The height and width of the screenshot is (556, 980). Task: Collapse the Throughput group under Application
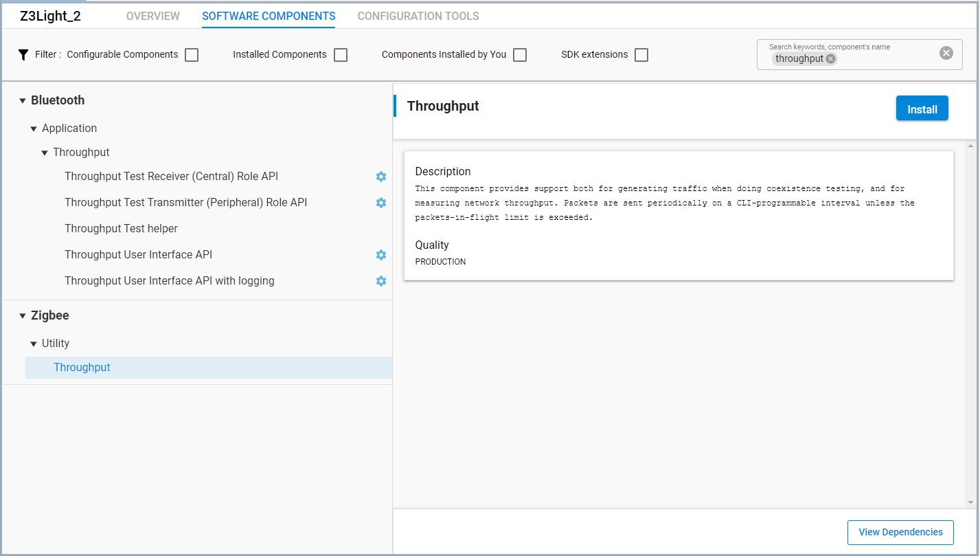coord(45,153)
